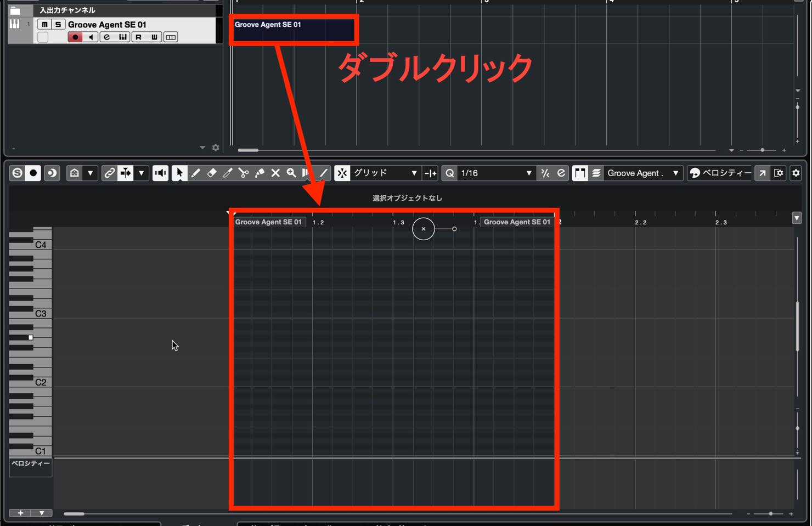Click the open in separate window arrow icon
This screenshot has width=812, height=526.
click(x=762, y=173)
